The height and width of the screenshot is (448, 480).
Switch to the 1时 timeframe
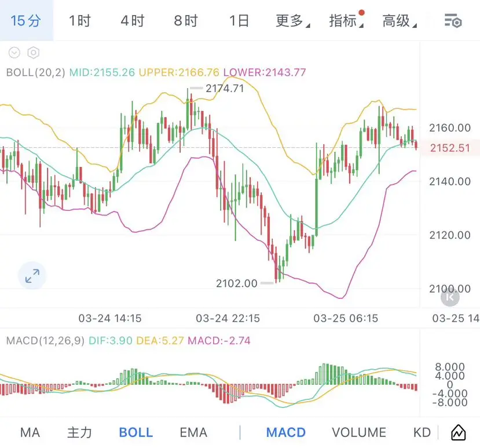(x=79, y=21)
